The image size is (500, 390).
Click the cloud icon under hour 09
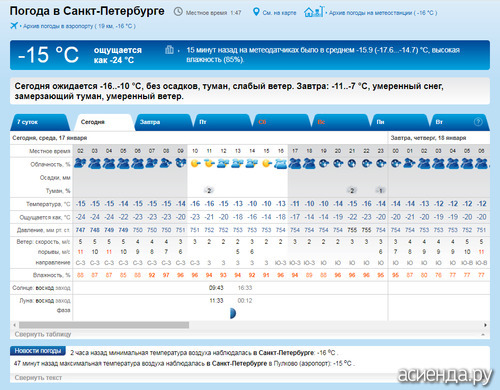pyautogui.click(x=181, y=163)
